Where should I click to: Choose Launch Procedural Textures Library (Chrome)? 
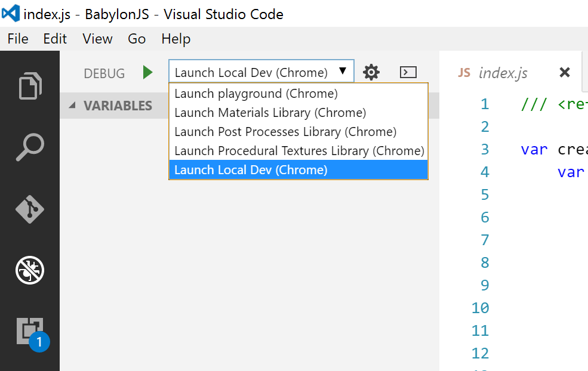pyautogui.click(x=298, y=151)
